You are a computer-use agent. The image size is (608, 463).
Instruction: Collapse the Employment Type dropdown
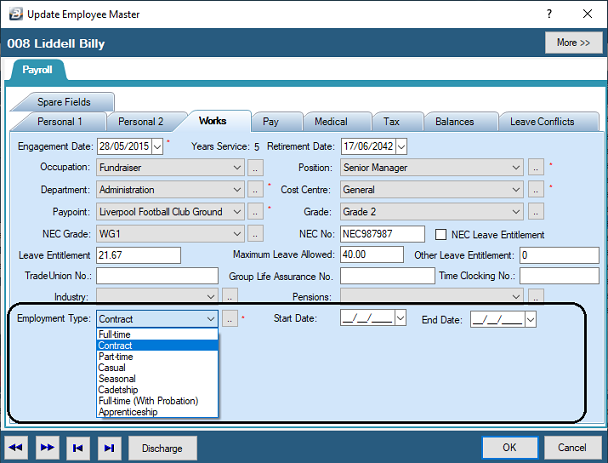[211, 319]
